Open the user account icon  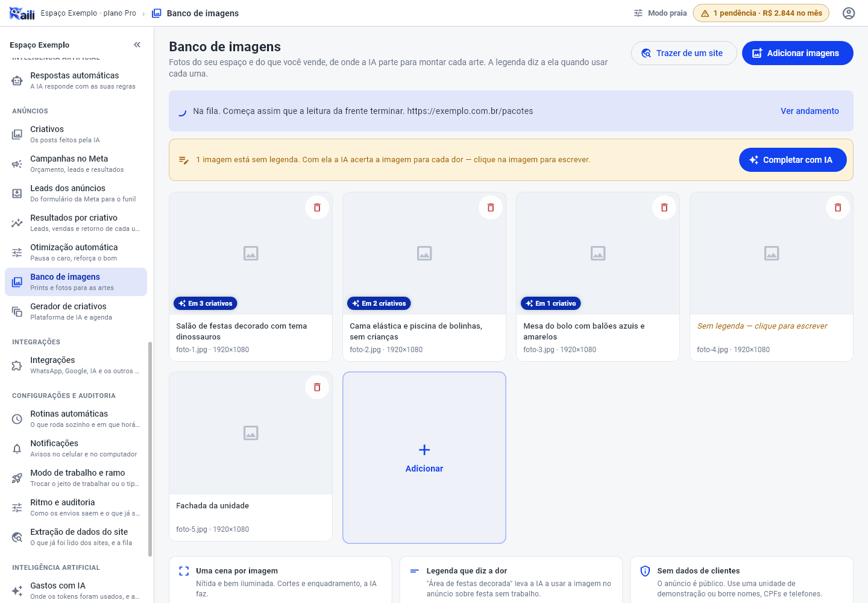click(x=849, y=13)
